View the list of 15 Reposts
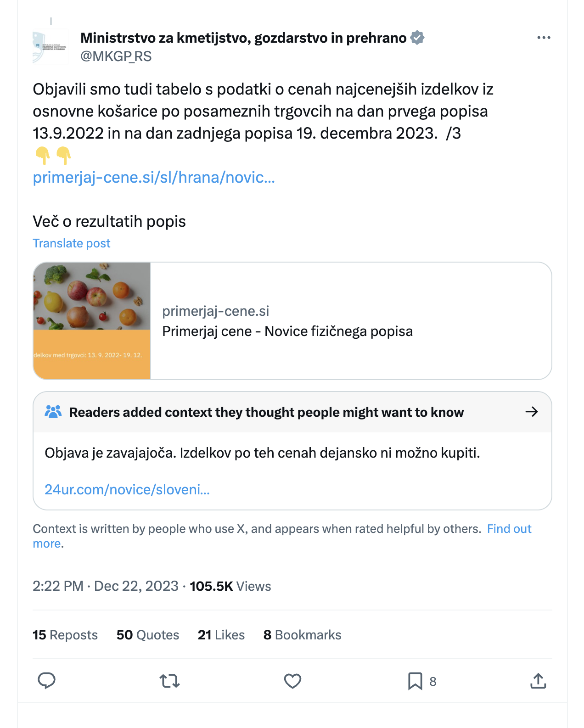 click(65, 635)
